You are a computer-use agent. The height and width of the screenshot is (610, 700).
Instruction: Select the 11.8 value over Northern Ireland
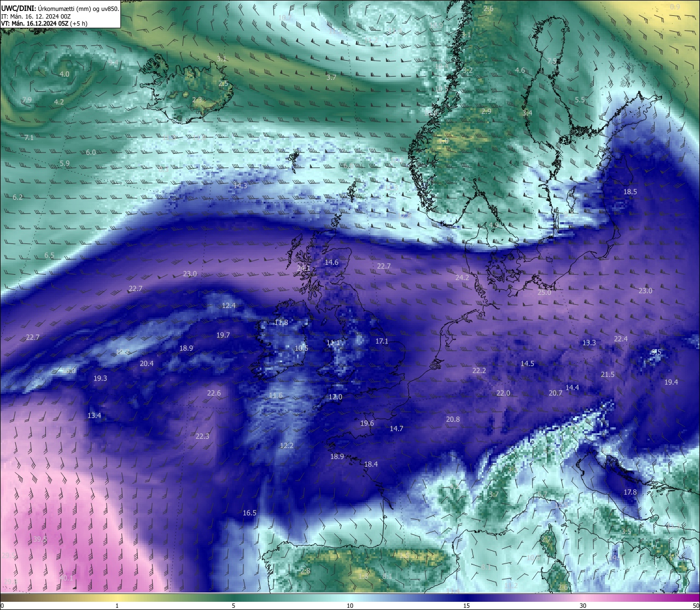point(281,323)
